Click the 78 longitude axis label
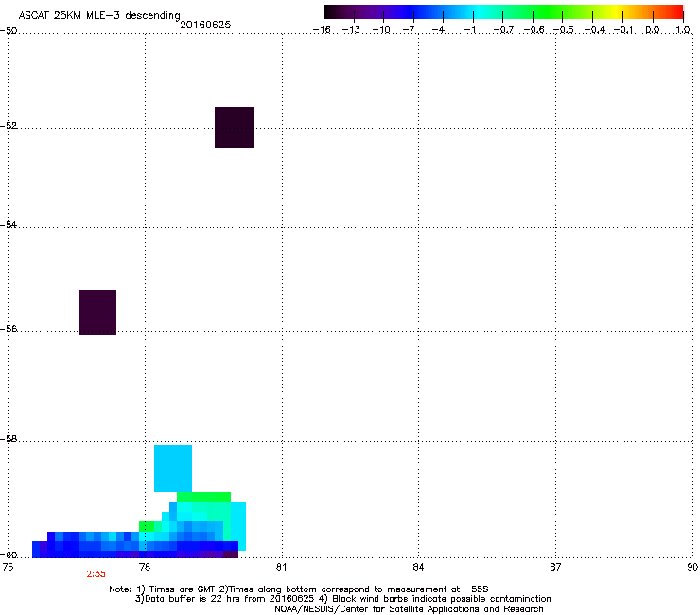This screenshot has height=615, width=700. tap(145, 567)
